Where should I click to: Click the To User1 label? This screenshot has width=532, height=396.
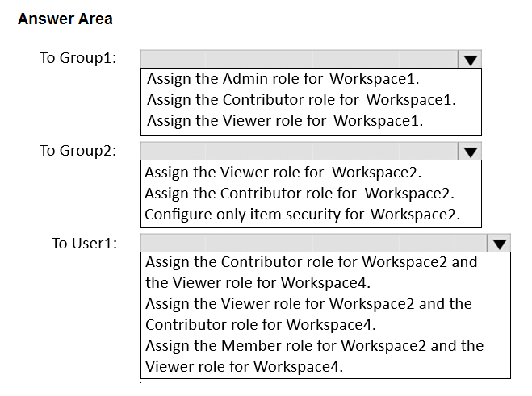(85, 244)
